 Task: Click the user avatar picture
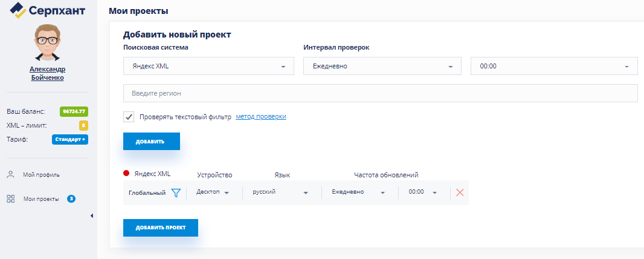tap(47, 42)
